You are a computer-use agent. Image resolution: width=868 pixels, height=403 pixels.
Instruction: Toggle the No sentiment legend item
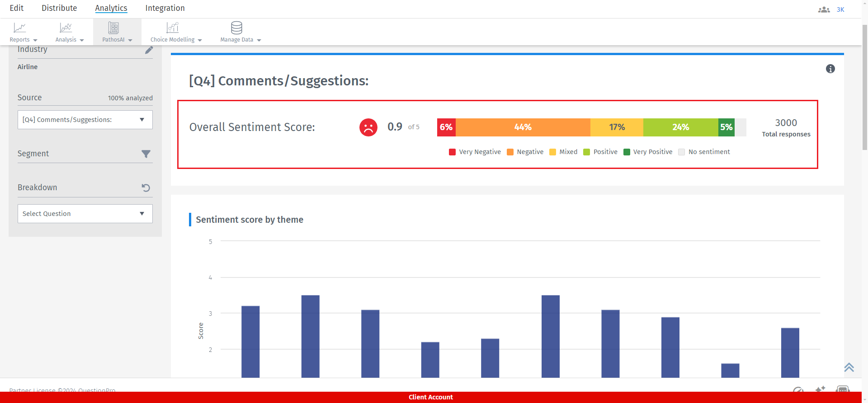704,152
